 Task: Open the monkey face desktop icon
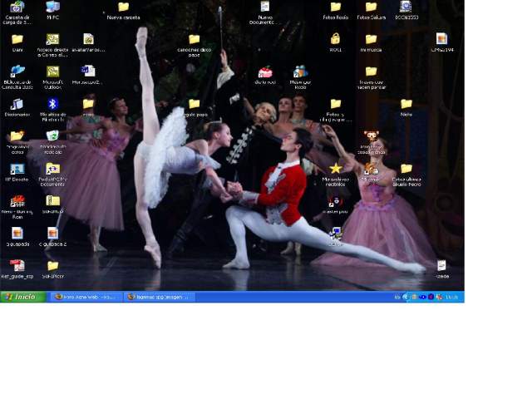click(371, 136)
